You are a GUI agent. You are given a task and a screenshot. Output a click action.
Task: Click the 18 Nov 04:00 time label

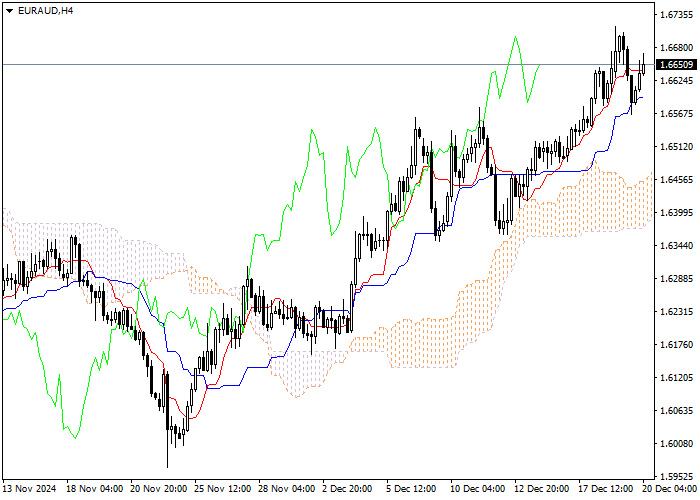pyautogui.click(x=95, y=489)
